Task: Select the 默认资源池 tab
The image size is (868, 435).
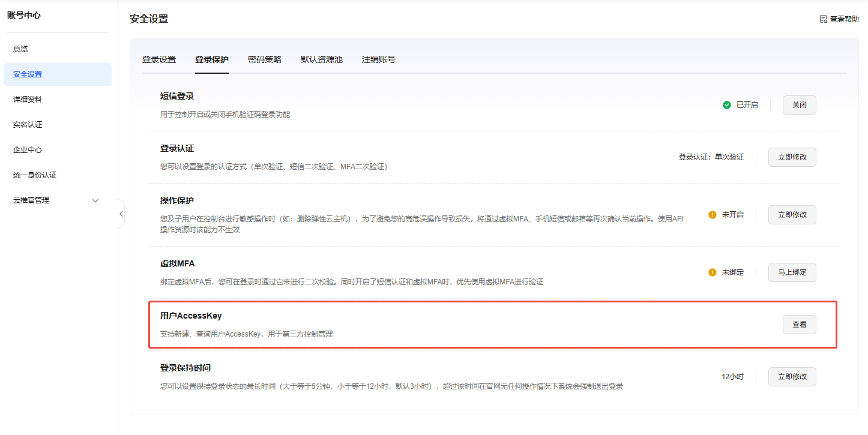Action: click(322, 59)
